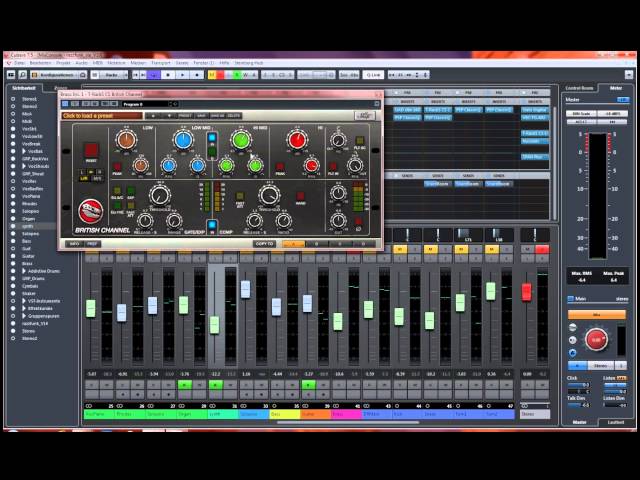
Task: Click the mixer horizontal scrollbar
Action: [x=348, y=422]
